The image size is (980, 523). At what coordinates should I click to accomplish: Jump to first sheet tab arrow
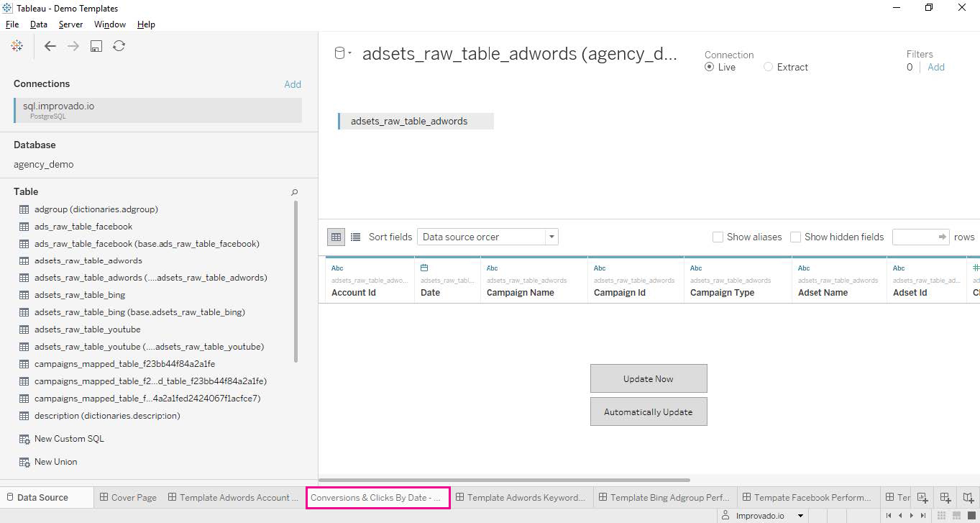coord(889,516)
